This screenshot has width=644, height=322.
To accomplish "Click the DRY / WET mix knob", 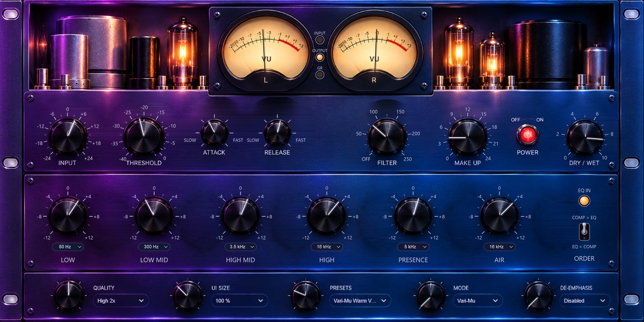I will tap(585, 138).
